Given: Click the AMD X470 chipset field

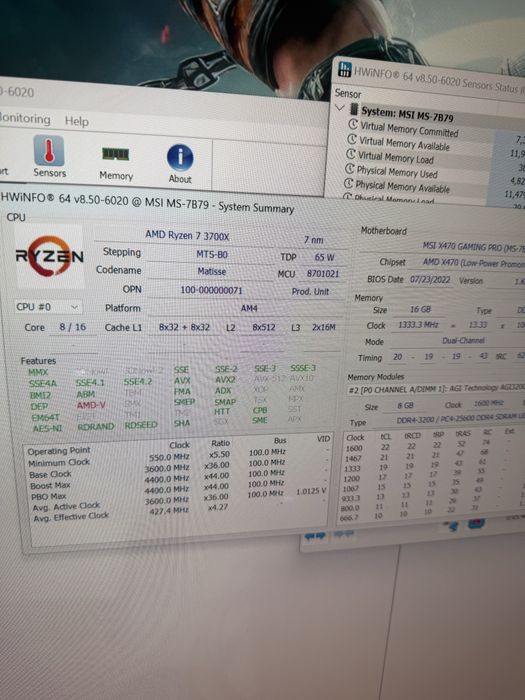Looking at the screenshot, I should [x=473, y=263].
